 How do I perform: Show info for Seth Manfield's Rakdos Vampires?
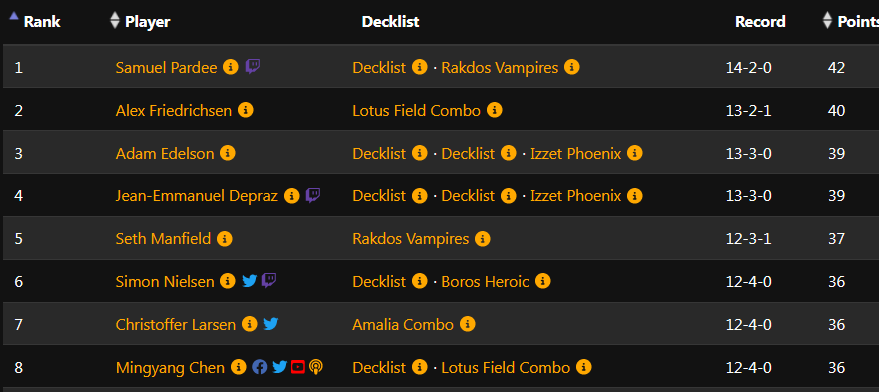[483, 239]
